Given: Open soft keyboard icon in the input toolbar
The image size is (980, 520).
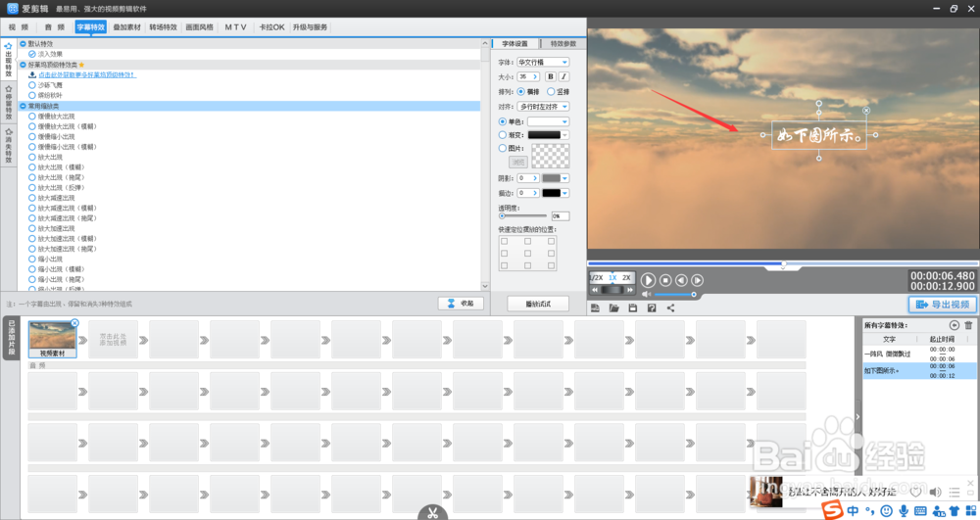Looking at the screenshot, I should (x=920, y=510).
